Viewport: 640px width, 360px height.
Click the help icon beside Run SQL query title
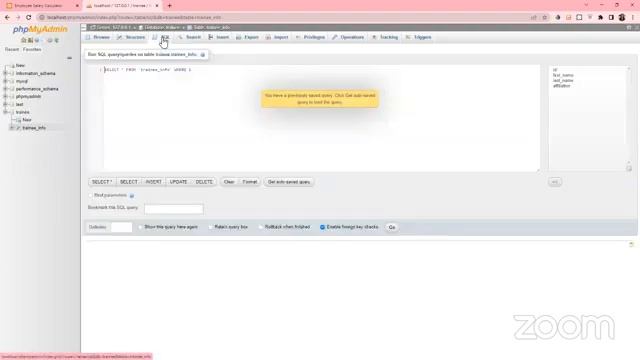(203, 55)
